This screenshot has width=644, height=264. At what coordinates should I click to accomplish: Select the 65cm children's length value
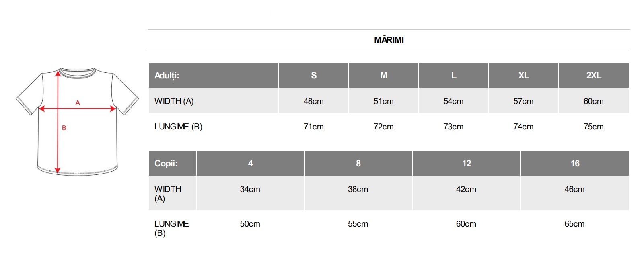point(574,224)
